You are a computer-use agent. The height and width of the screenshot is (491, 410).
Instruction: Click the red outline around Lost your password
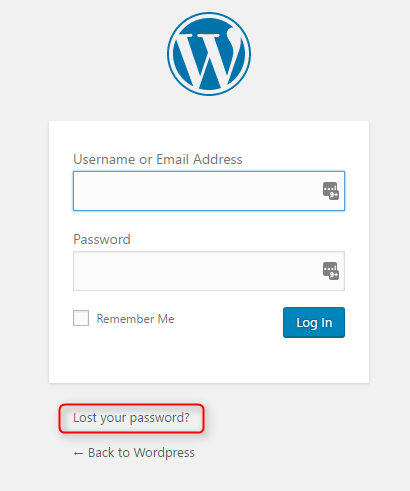131,405
